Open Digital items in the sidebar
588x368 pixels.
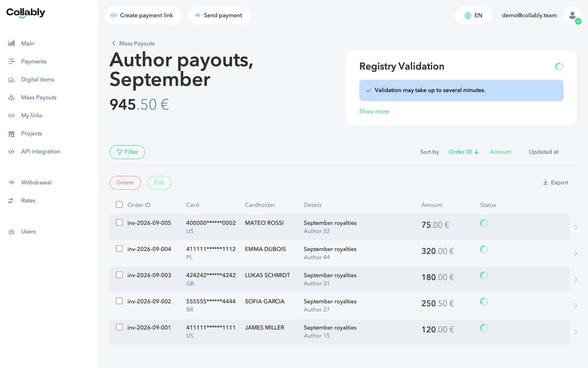coord(38,79)
